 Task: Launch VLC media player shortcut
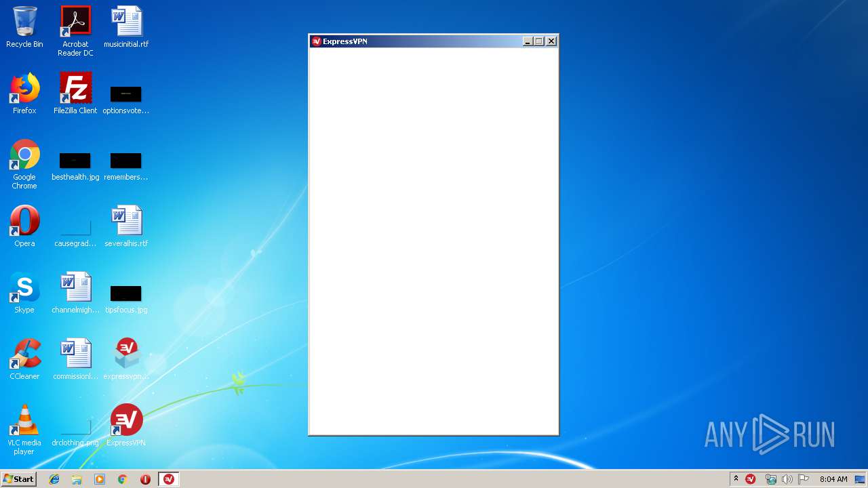[x=24, y=430]
